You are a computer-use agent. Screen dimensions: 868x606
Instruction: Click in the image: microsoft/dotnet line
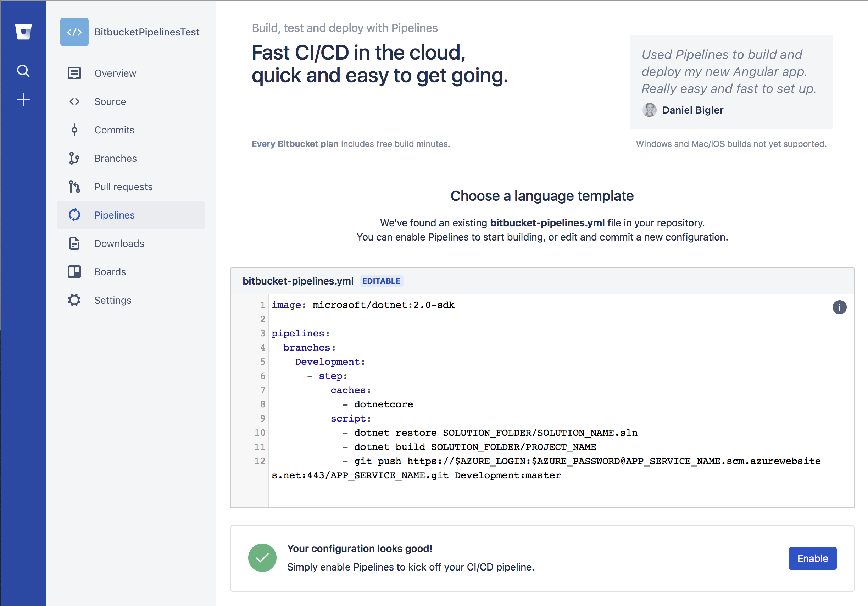[363, 305]
